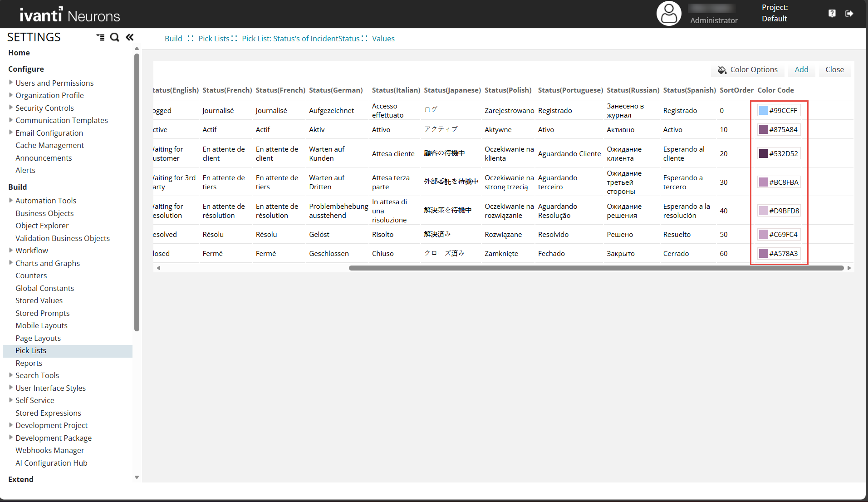Click the Add button
Image resolution: width=868 pixels, height=502 pixels.
click(x=801, y=69)
